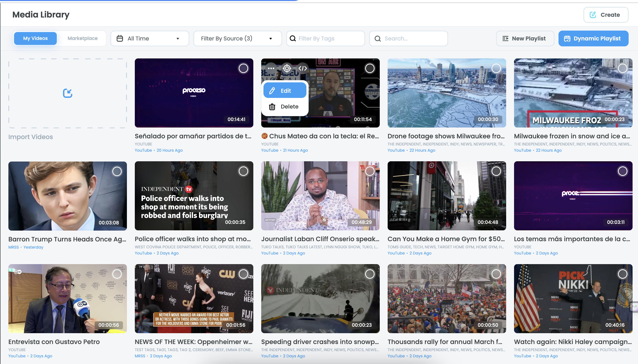This screenshot has height=364, width=638.
Task: Switch to the Marketplace tab
Action: point(83,38)
